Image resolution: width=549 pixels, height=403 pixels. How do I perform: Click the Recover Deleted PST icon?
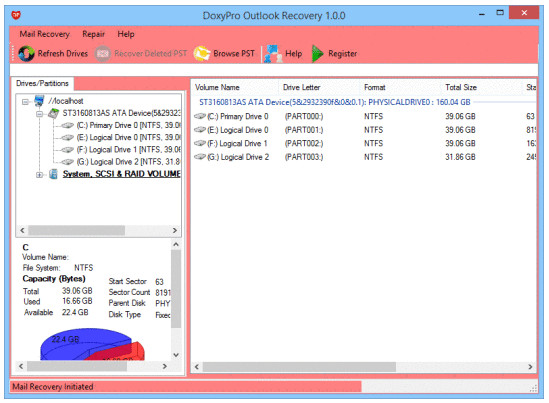click(x=103, y=54)
